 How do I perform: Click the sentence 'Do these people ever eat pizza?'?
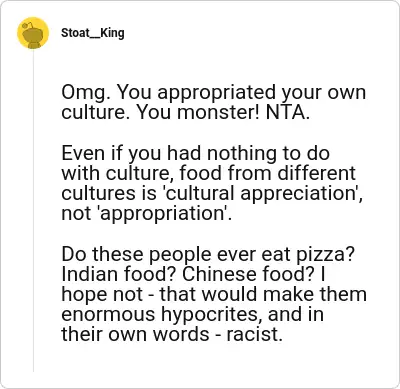[208, 255]
